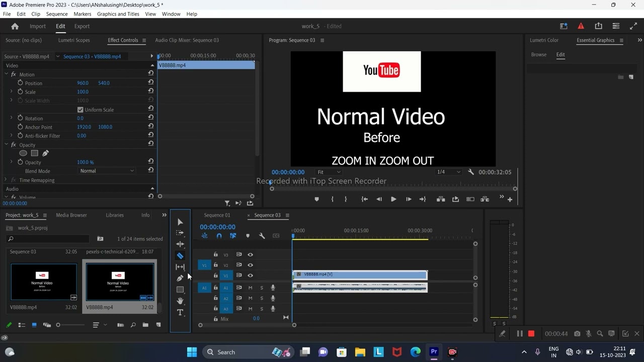Click the free draw bezier mask pen
Screen dimensions: 644x362
point(45,153)
